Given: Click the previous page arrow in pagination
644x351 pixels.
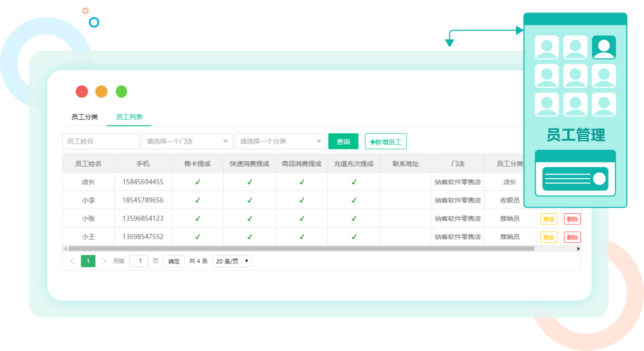Looking at the screenshot, I should pos(72,261).
